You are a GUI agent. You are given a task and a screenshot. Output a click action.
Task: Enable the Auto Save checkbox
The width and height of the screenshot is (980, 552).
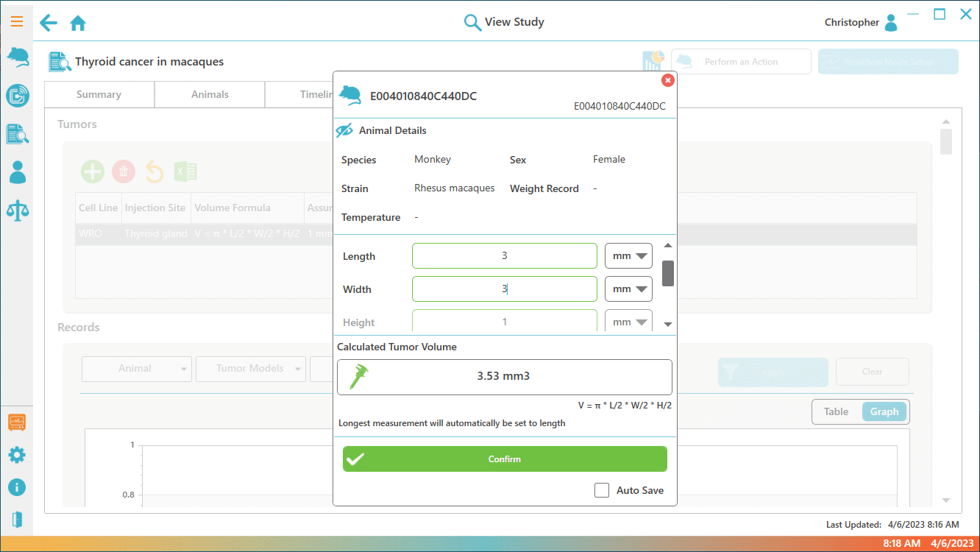pyautogui.click(x=602, y=490)
